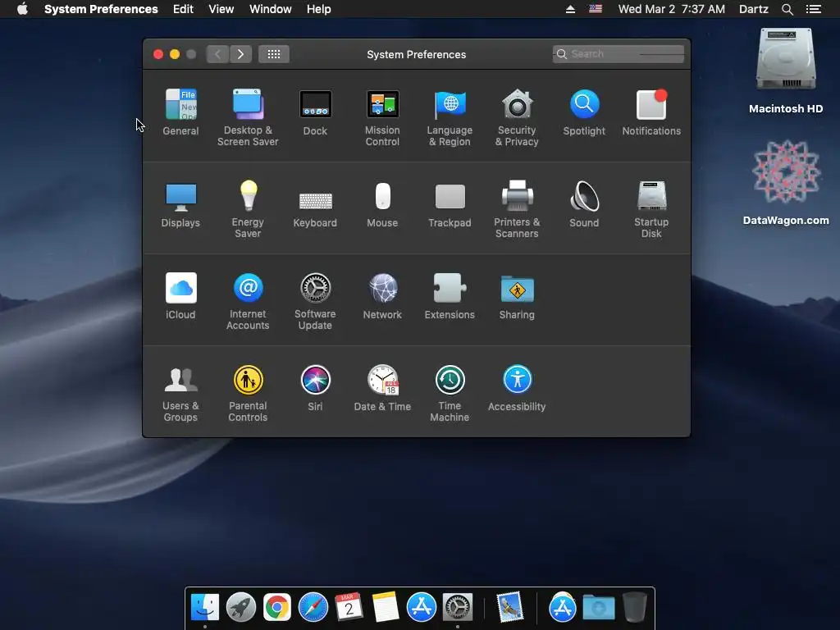Open Security & Privacy preferences
The image size is (840, 630).
[517, 117]
